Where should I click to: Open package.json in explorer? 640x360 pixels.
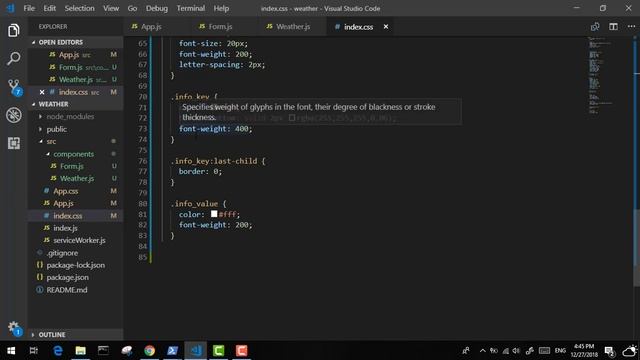pos(67,278)
